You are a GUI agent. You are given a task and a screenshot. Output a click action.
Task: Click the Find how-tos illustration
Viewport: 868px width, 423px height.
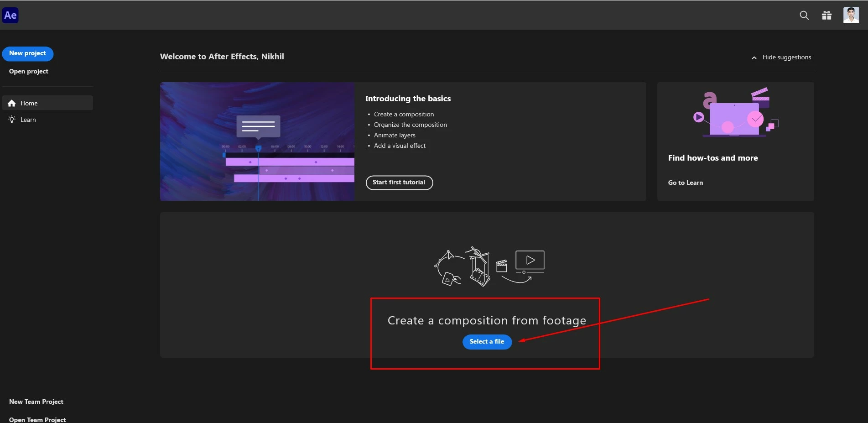(735, 112)
